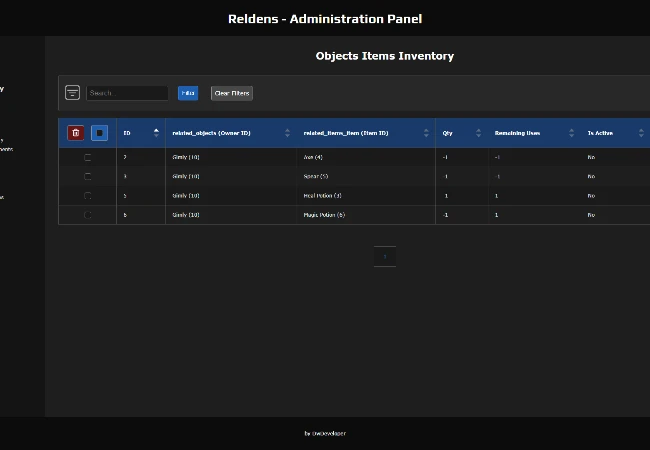Check the row checkbox for Axe (4)
The image size is (650, 450).
click(x=87, y=157)
